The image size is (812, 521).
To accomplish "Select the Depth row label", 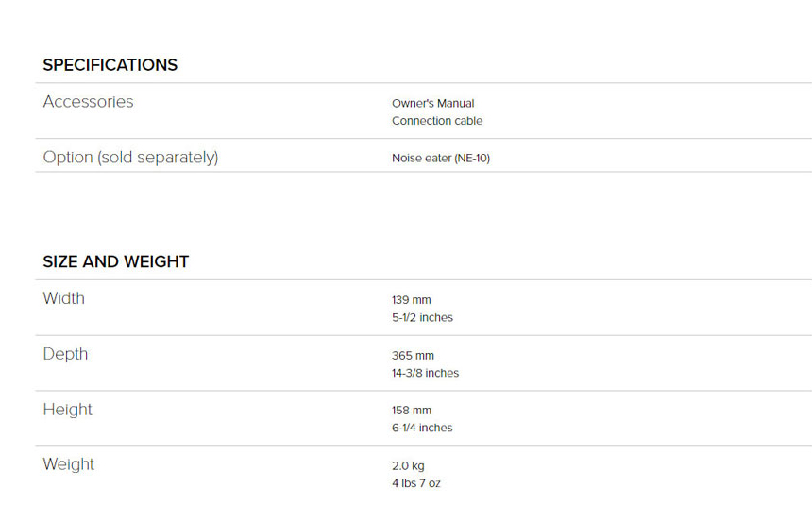I will click(x=65, y=354).
